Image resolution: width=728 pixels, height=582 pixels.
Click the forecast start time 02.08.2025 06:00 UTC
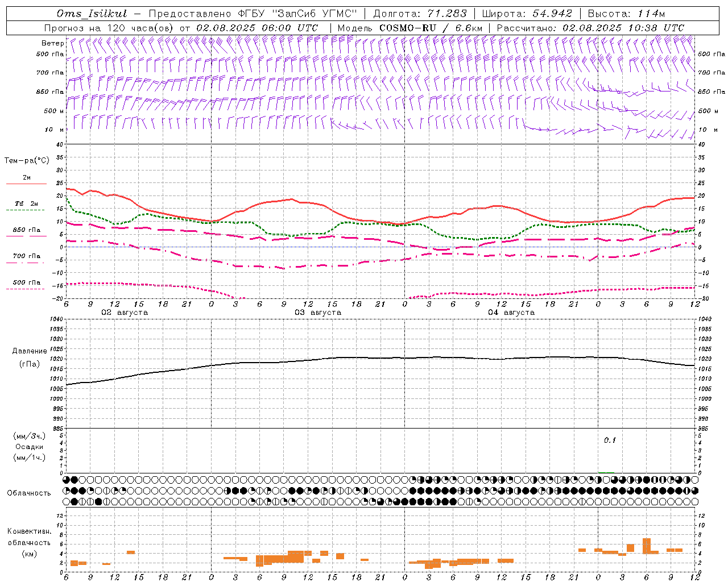pos(257,28)
